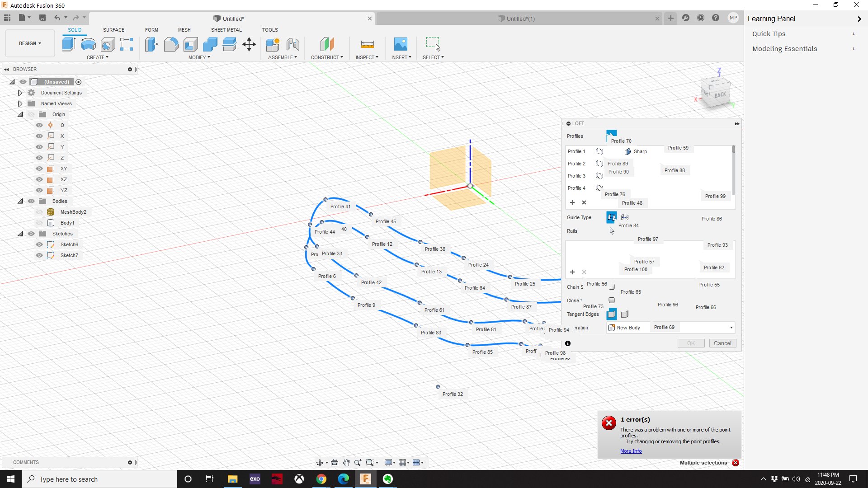Screen dimensions: 868x488
Task: Open the Measure tool under Inspect
Action: (x=368, y=44)
